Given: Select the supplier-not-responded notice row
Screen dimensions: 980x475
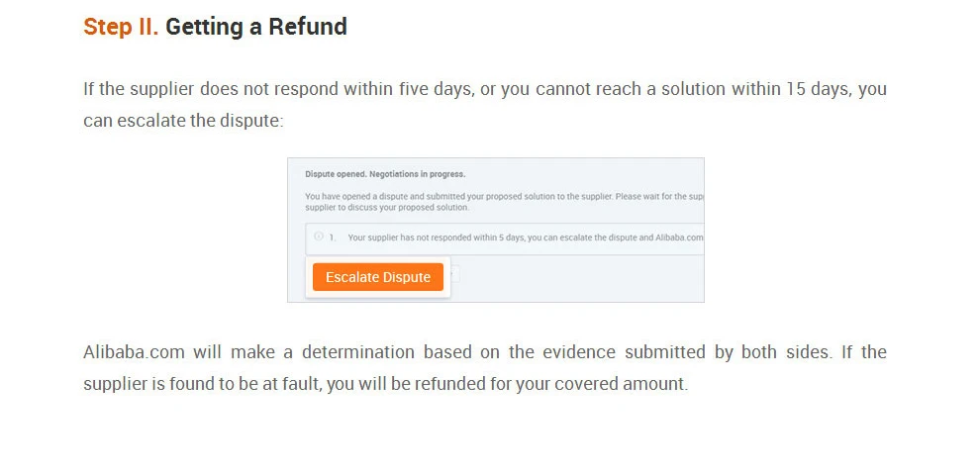Looking at the screenshot, I should point(505,238).
